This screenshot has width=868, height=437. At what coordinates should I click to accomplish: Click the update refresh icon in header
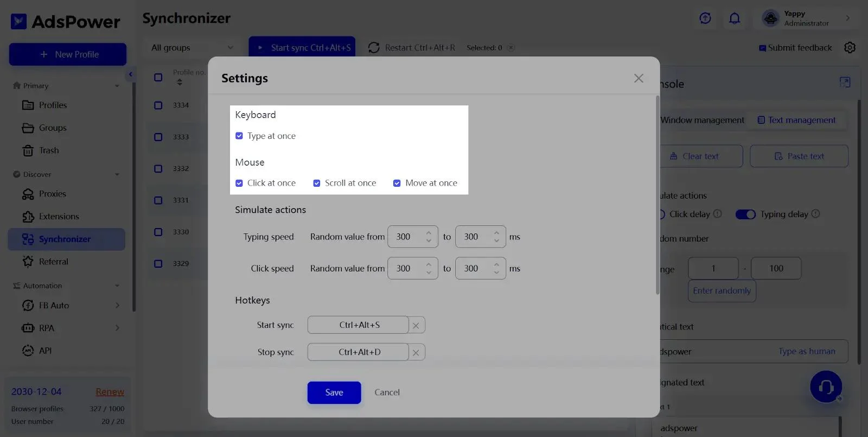(x=705, y=18)
